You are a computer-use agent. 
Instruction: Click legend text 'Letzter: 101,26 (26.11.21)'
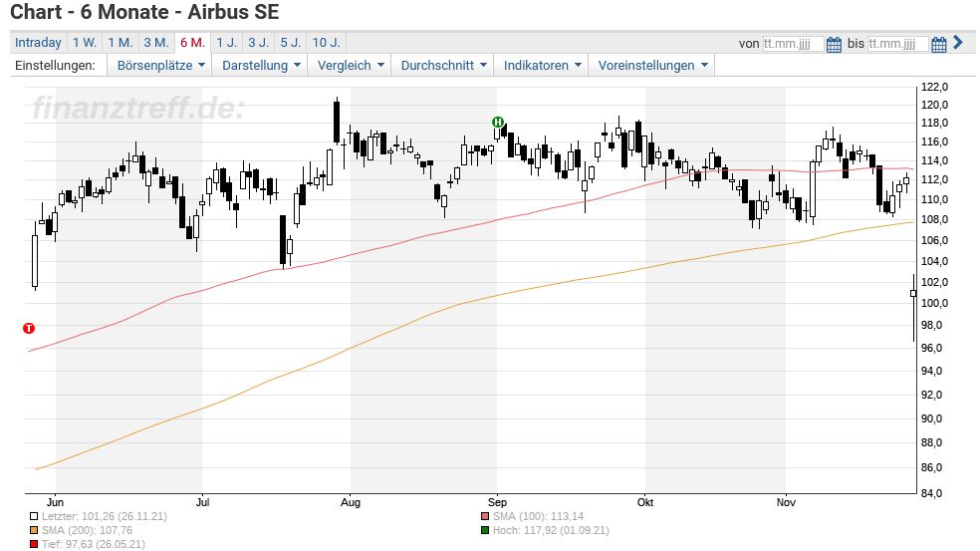pos(105,516)
